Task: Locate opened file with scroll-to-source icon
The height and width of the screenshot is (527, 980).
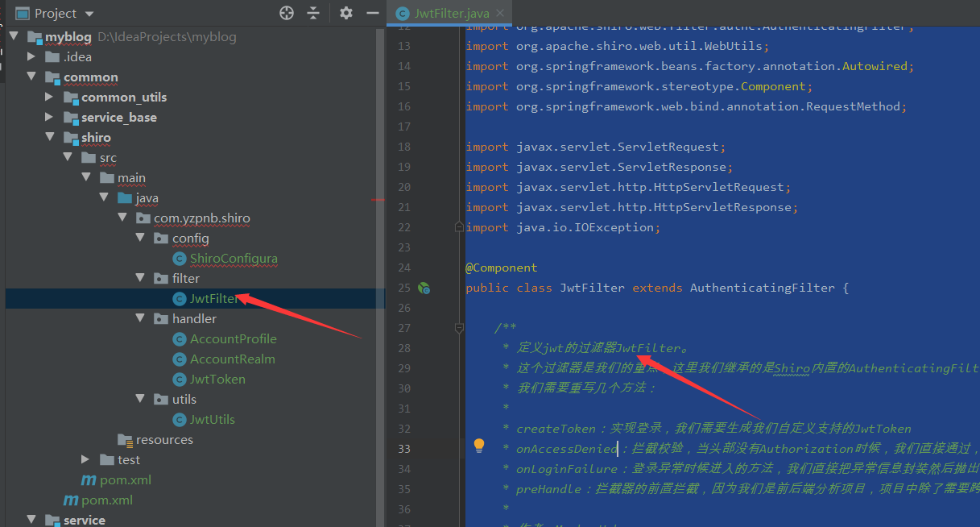Action: click(x=286, y=12)
